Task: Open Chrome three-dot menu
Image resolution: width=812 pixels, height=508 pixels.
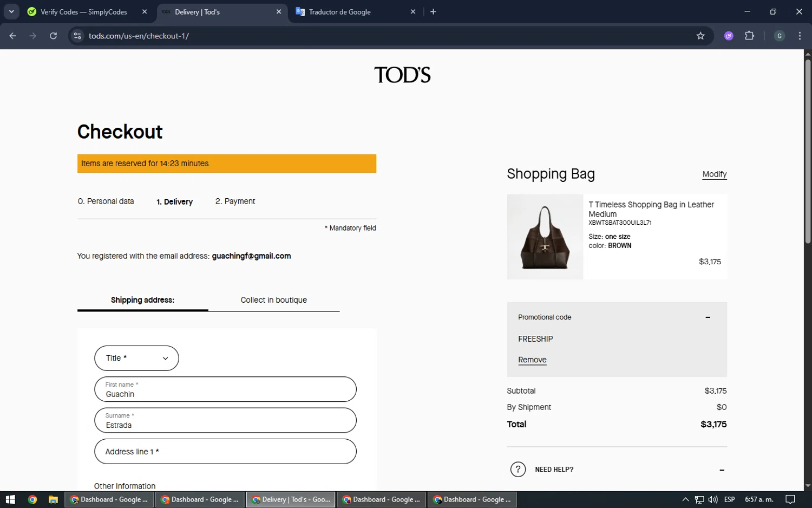Action: [x=800, y=36]
